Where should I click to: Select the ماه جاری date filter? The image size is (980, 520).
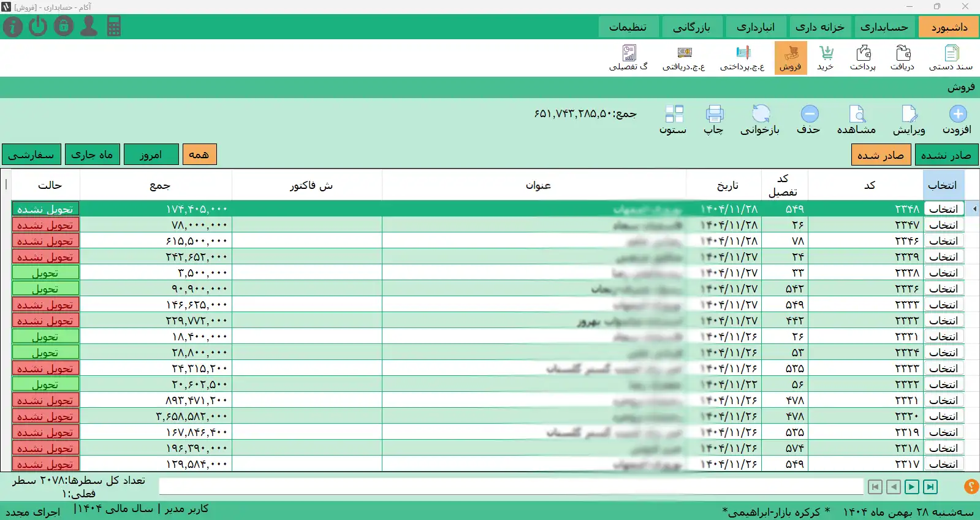click(x=92, y=155)
